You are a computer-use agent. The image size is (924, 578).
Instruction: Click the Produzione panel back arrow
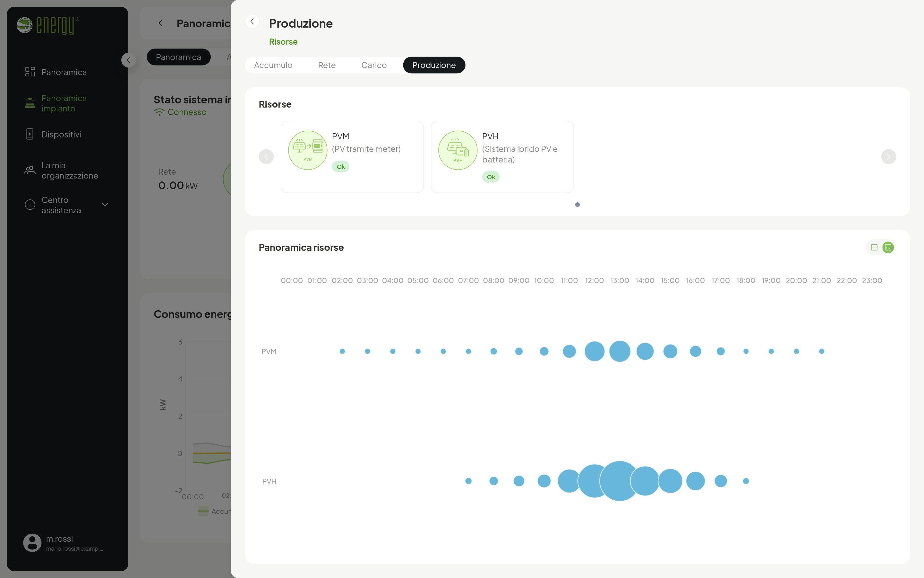tap(252, 22)
